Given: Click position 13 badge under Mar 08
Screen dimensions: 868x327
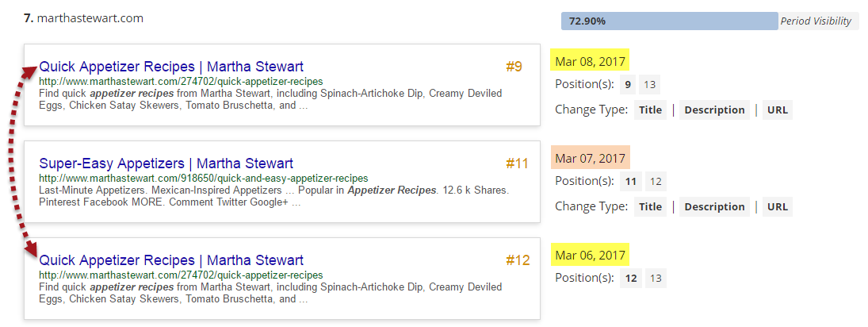Looking at the screenshot, I should pos(650,84).
